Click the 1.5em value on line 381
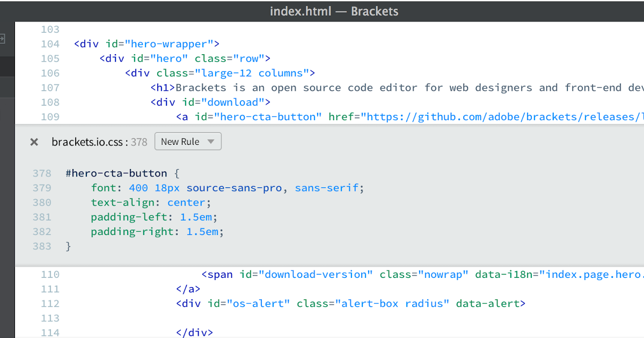This screenshot has height=338, width=644. point(196,217)
